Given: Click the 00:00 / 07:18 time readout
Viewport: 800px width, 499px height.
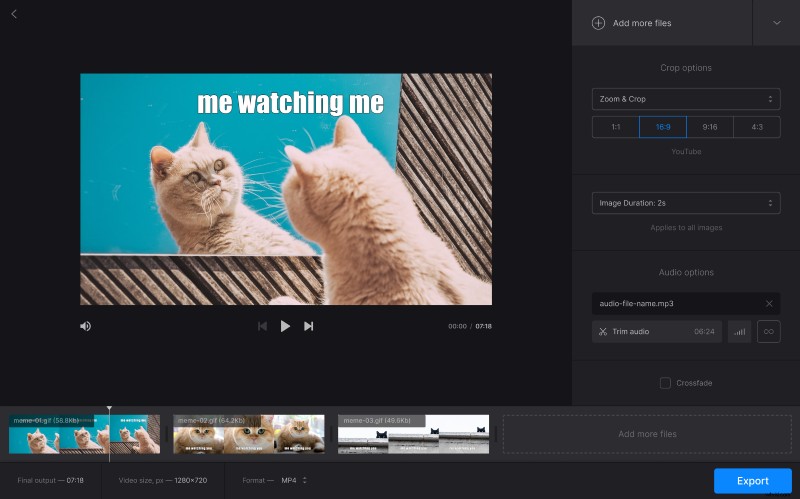Looking at the screenshot, I should click(x=470, y=326).
